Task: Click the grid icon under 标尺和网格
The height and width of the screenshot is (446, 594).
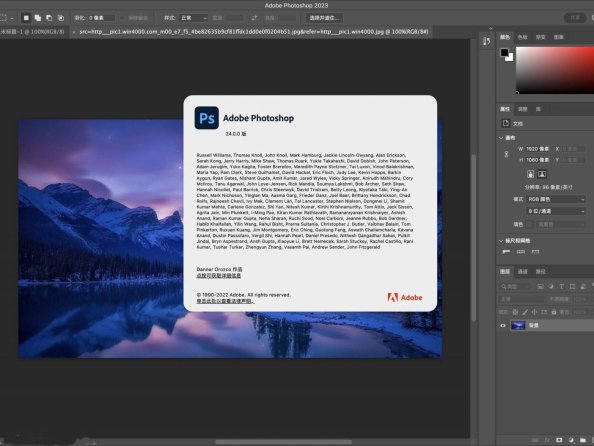Action: coord(521,252)
